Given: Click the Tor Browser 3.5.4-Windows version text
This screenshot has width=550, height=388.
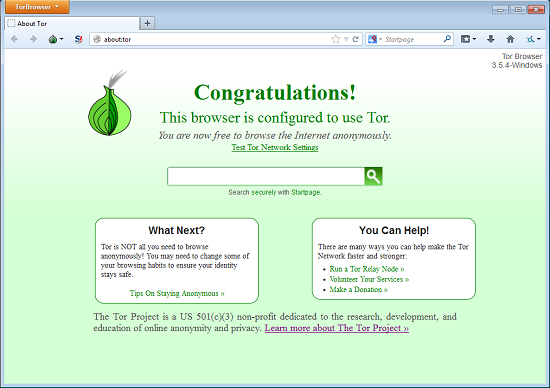Looking at the screenshot, I should pos(517,61).
